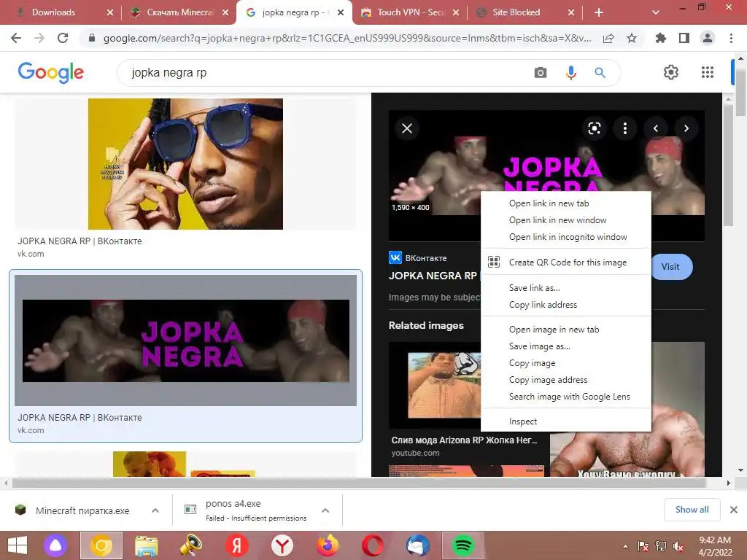Open Google quick settings gear
This screenshot has width=747, height=560.
[671, 72]
